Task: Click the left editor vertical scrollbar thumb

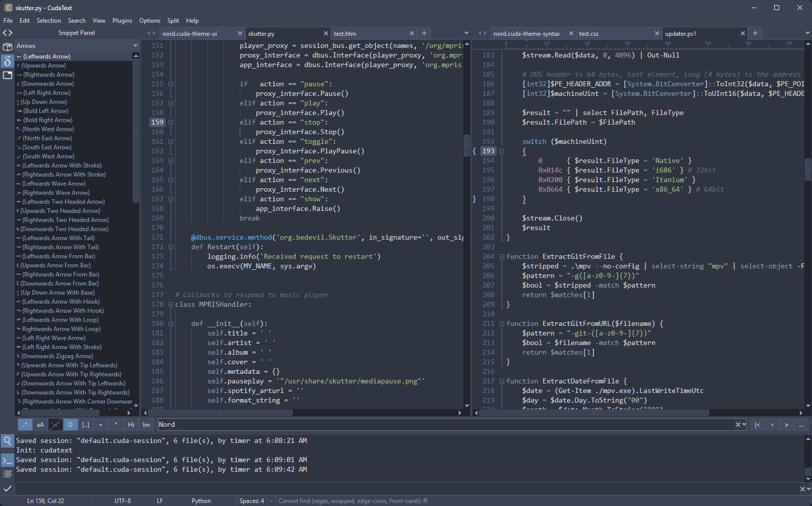Action: click(467, 145)
